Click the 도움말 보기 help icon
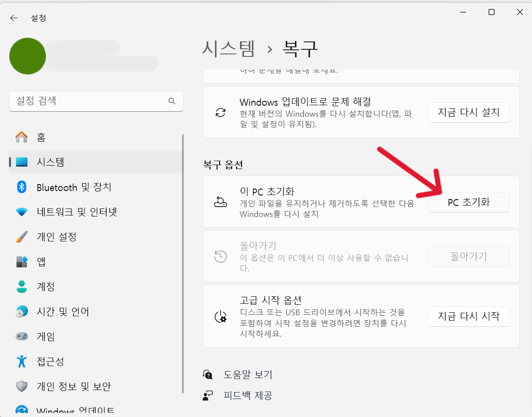The image size is (532, 417). click(x=208, y=375)
